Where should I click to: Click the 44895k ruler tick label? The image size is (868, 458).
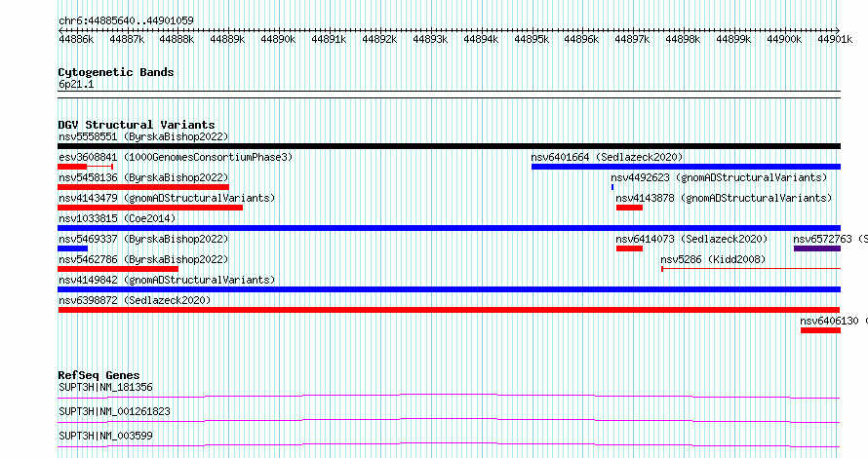pos(532,39)
